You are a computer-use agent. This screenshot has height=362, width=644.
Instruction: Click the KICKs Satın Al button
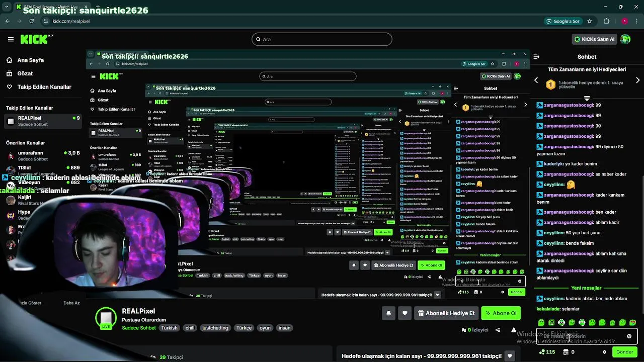[594, 39]
